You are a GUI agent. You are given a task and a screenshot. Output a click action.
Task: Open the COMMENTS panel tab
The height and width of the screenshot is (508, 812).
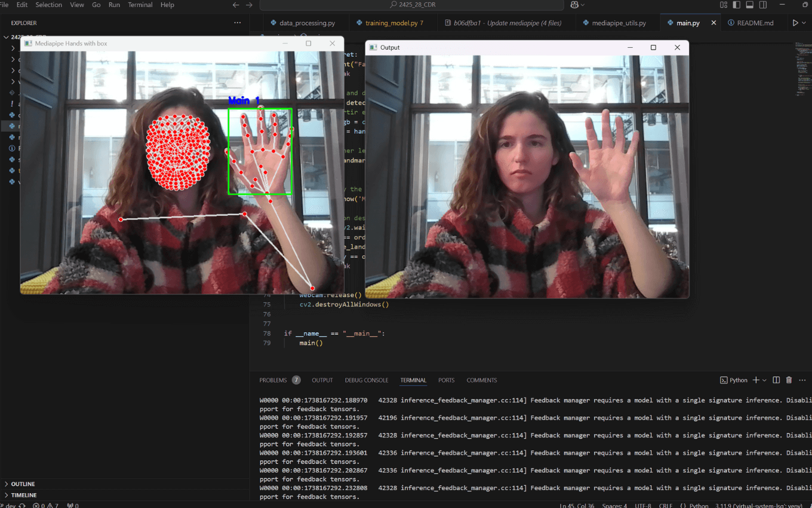point(482,380)
